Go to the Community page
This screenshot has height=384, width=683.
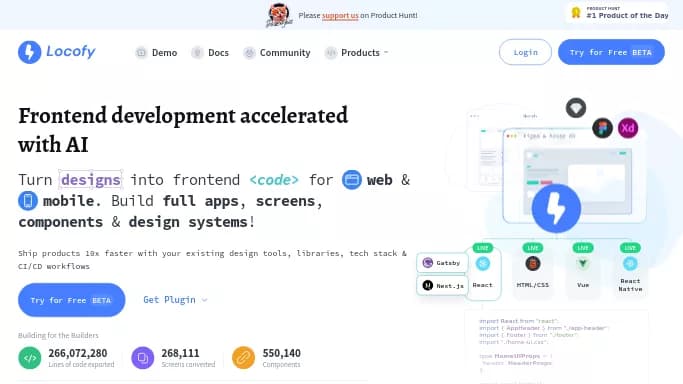277,53
